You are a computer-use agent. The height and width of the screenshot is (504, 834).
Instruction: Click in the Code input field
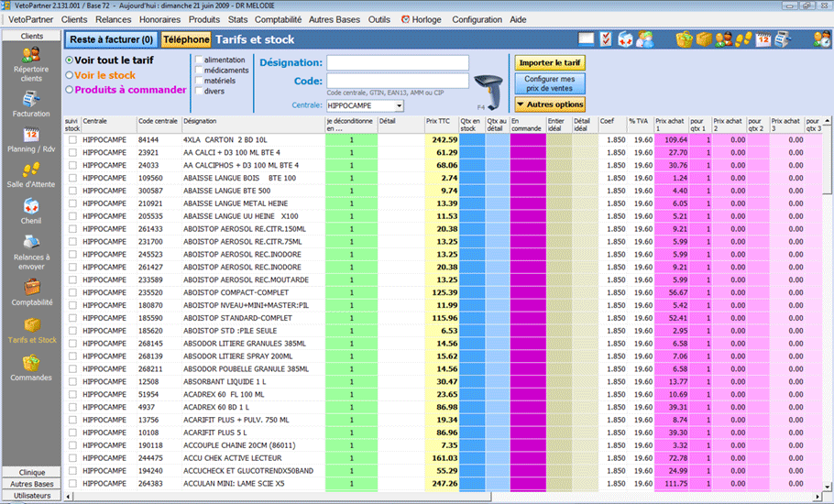click(398, 81)
